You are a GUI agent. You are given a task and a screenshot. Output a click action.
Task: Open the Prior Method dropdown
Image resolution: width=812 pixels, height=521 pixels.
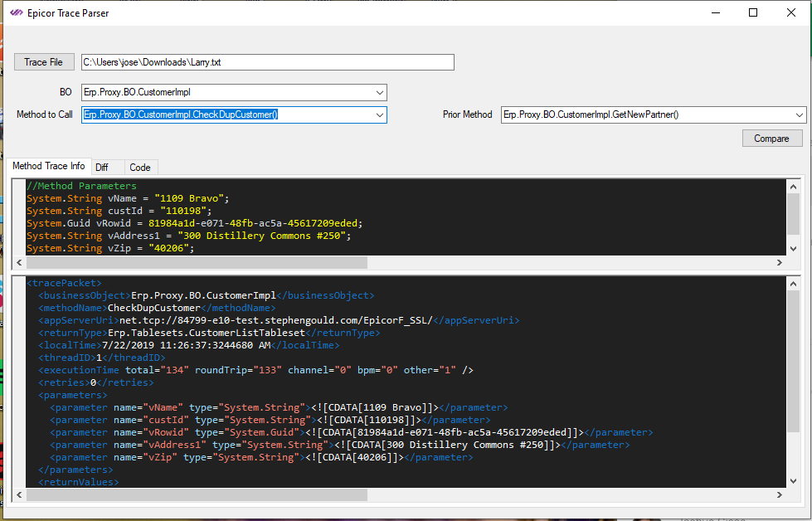tap(799, 114)
